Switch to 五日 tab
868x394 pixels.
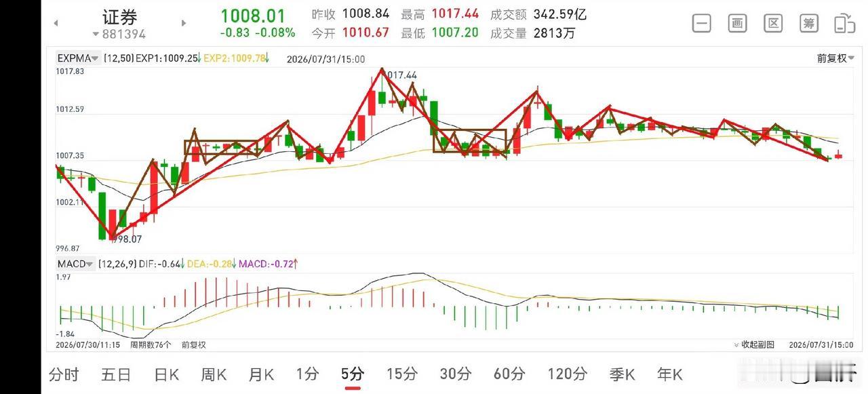116,374
